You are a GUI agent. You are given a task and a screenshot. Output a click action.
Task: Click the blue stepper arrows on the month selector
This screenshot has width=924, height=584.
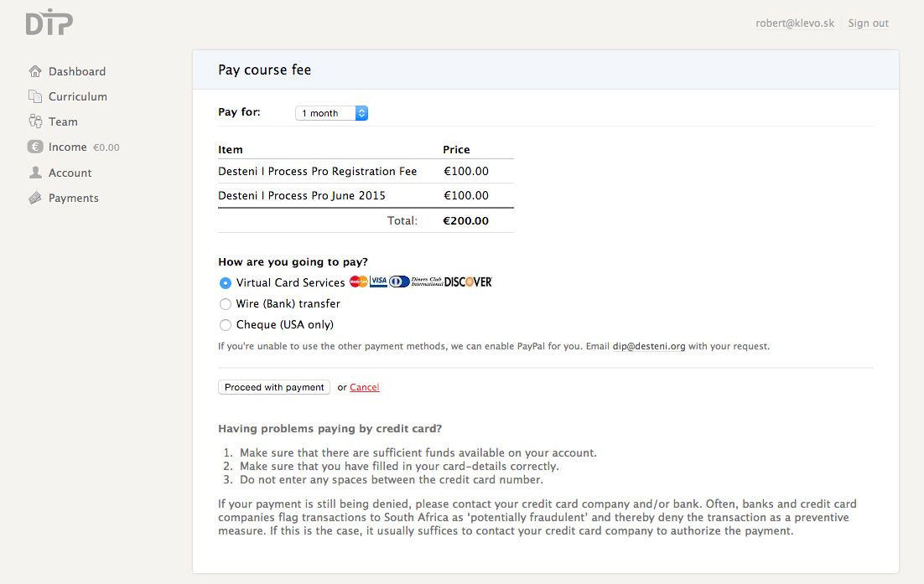click(x=361, y=112)
